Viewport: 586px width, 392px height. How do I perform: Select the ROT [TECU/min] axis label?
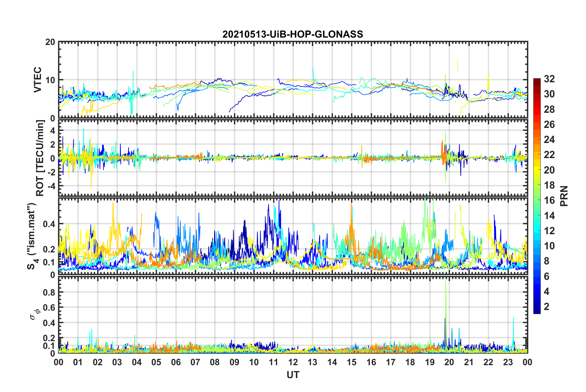coord(40,158)
